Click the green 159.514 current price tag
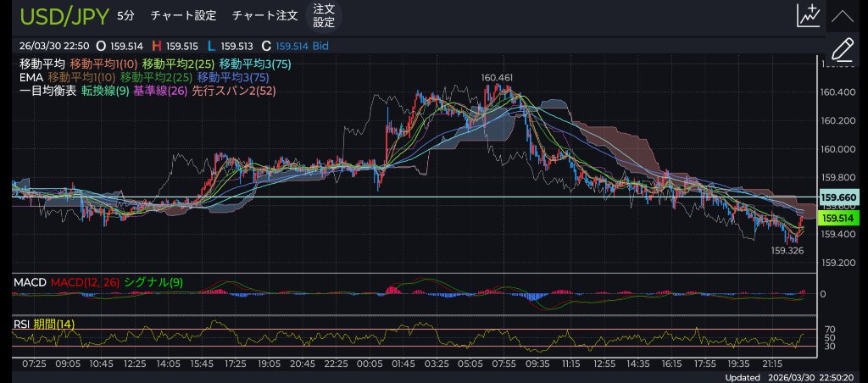 837,218
